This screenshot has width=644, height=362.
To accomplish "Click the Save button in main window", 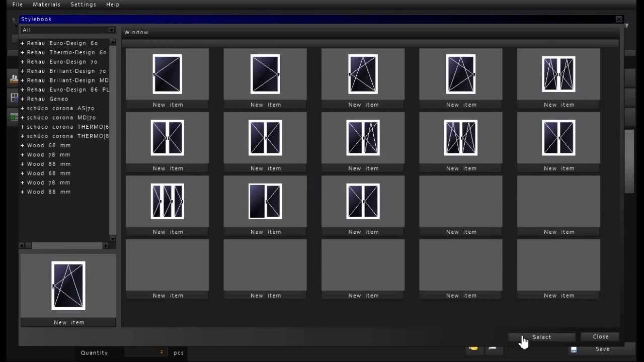I will click(603, 349).
